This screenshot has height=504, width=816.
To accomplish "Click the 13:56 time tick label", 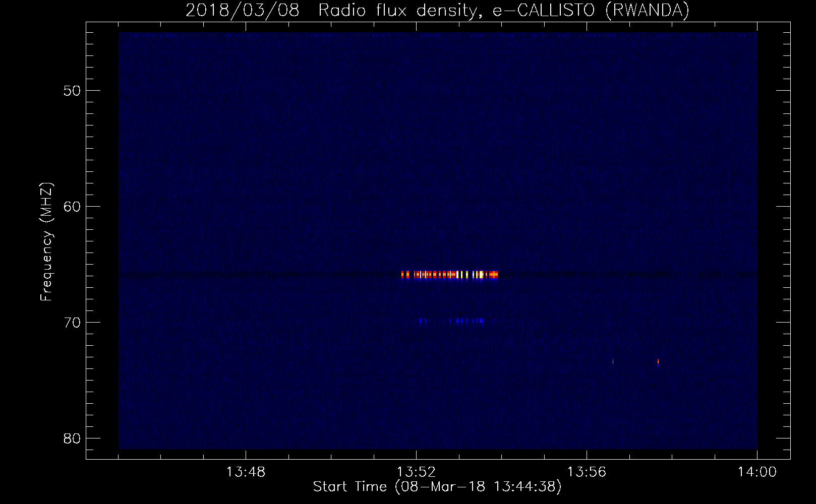I will [x=587, y=472].
